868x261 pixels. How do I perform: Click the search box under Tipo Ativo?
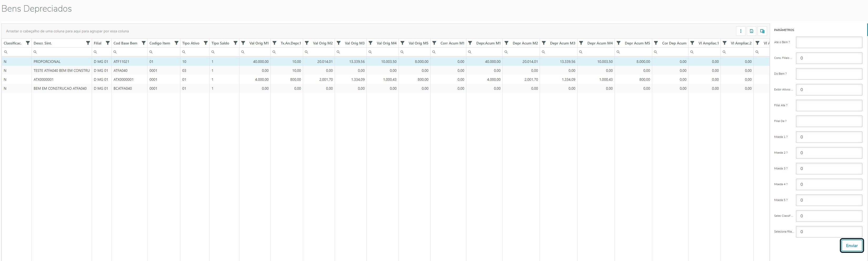tap(195, 52)
